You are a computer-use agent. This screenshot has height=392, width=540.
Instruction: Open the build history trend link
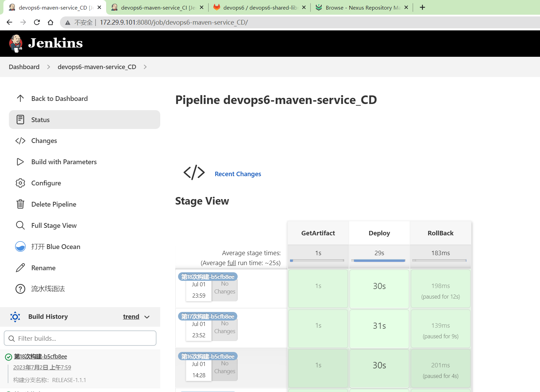pos(131,317)
